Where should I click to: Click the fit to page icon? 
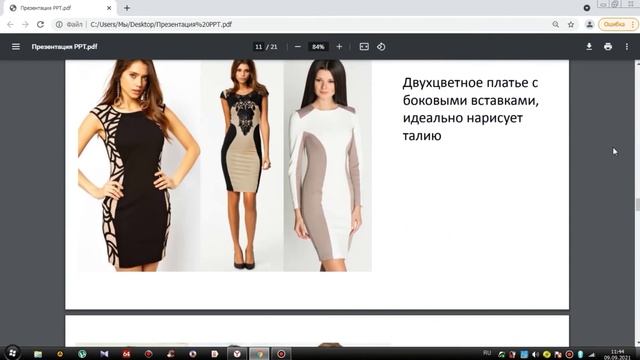[364, 47]
